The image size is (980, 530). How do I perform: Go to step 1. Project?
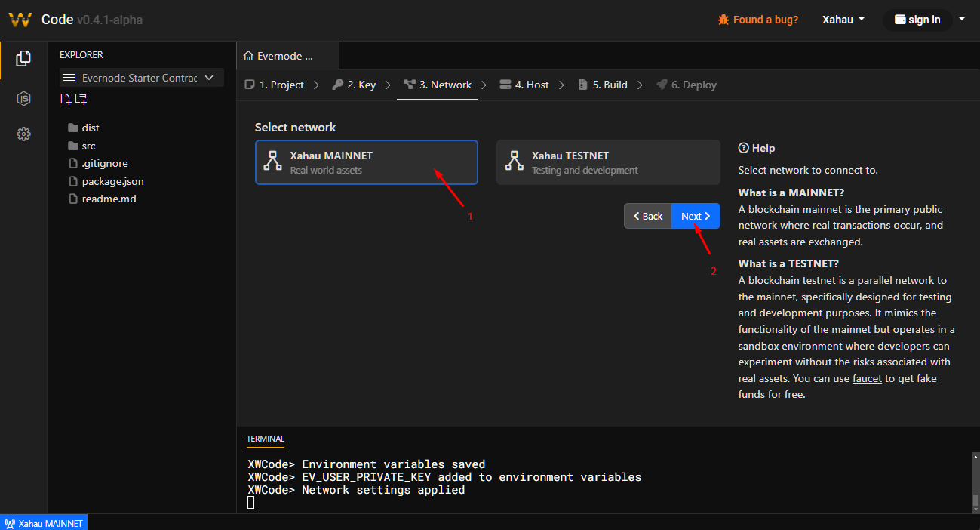[275, 85]
